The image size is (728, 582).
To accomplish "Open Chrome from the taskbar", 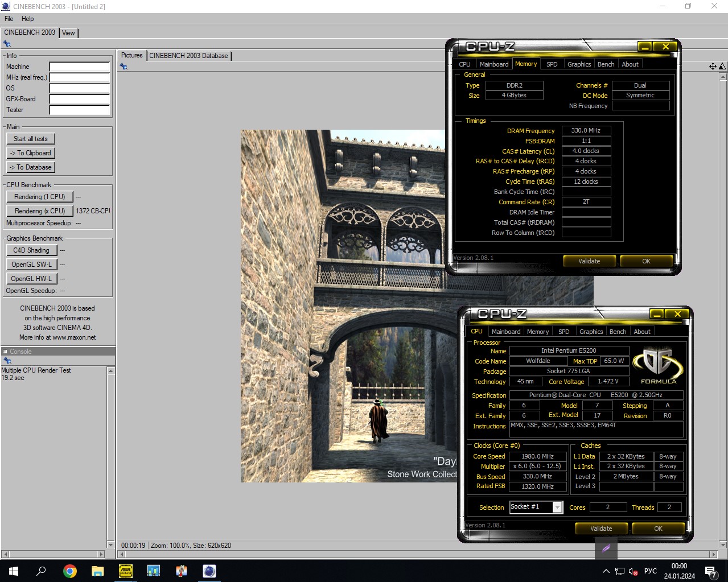I will [69, 571].
